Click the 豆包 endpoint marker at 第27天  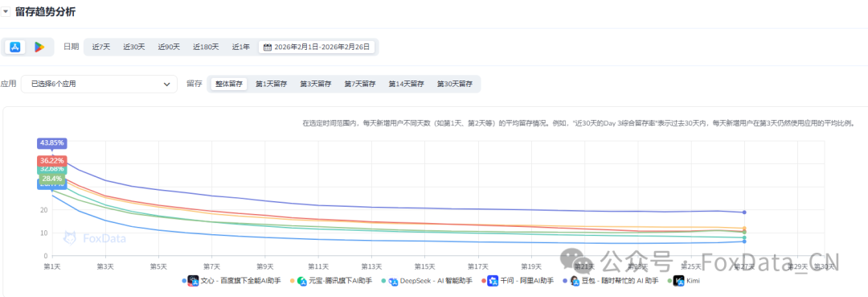(744, 212)
